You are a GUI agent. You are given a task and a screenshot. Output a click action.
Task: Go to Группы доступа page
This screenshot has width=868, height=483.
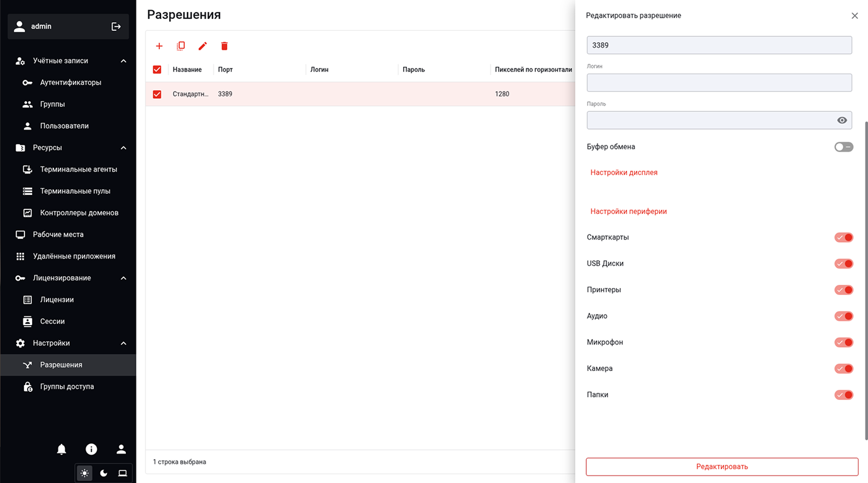click(x=67, y=387)
